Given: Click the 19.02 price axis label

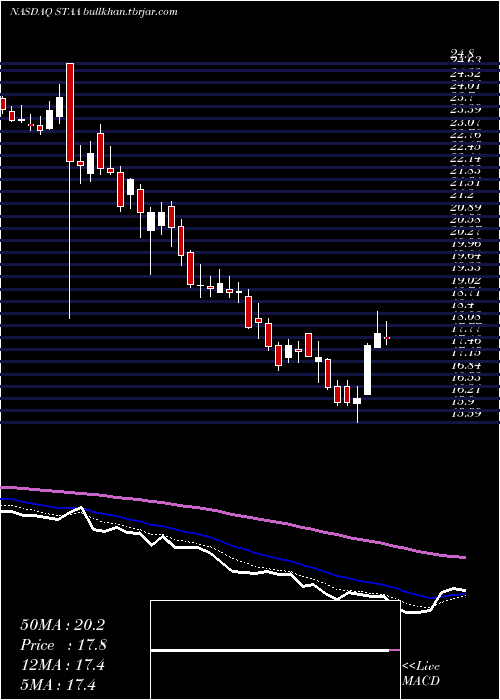Looking at the screenshot, I should click(x=465, y=280).
